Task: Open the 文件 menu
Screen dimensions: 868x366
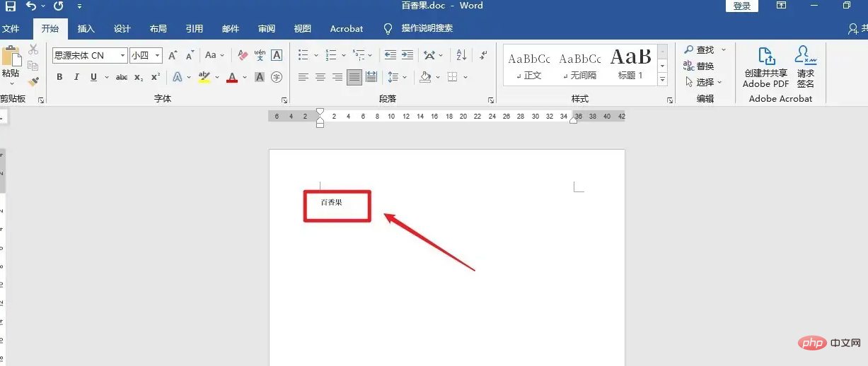Action: pyautogui.click(x=10, y=28)
